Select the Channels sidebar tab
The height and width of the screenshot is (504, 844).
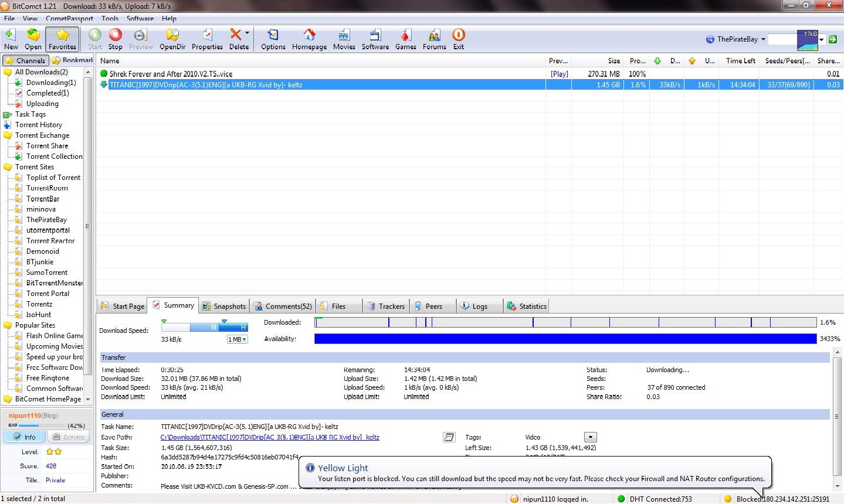(25, 60)
